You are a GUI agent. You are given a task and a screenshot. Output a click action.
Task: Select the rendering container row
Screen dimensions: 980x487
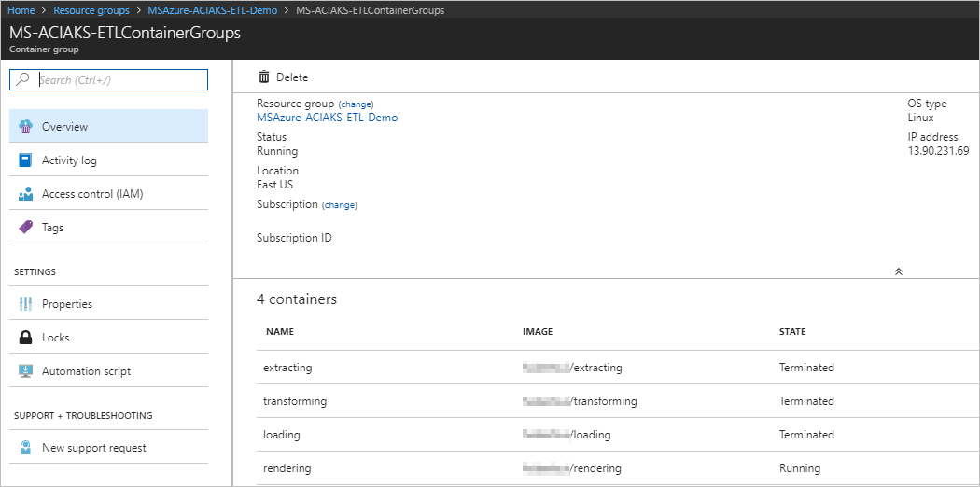[x=287, y=468]
